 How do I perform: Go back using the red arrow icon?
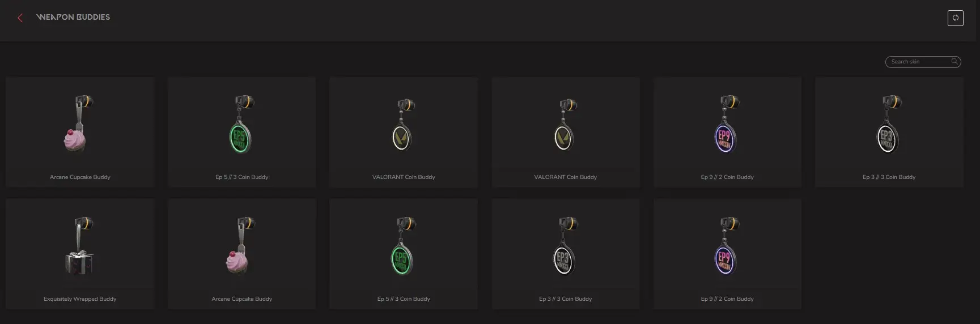click(20, 18)
